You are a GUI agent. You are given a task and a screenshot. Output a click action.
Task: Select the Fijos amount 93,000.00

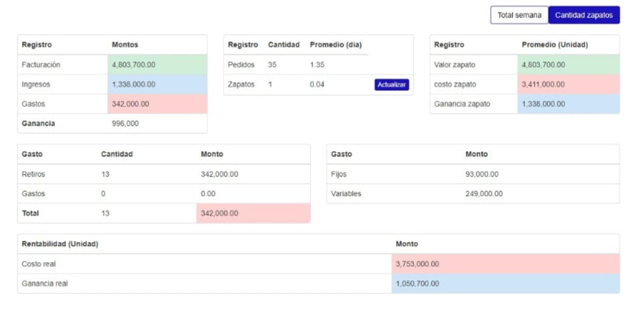(x=481, y=174)
